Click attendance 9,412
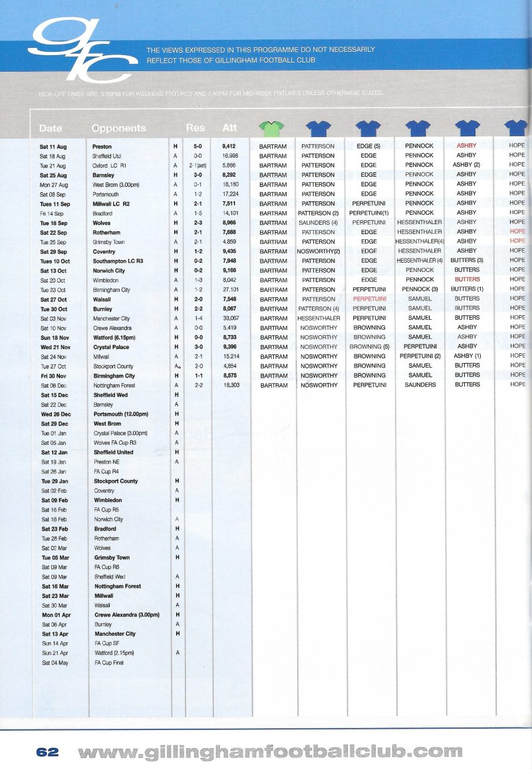Image resolution: width=532 pixels, height=770 pixels. click(x=229, y=146)
